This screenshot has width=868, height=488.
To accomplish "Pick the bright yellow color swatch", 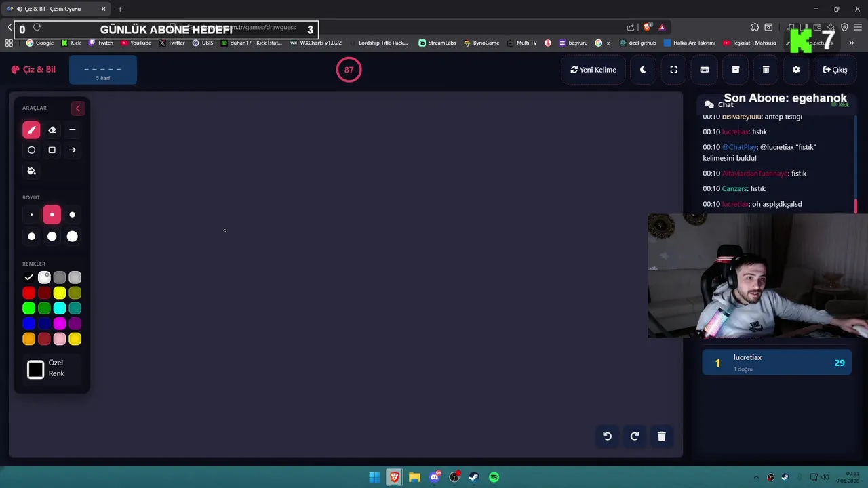I will pos(60,293).
